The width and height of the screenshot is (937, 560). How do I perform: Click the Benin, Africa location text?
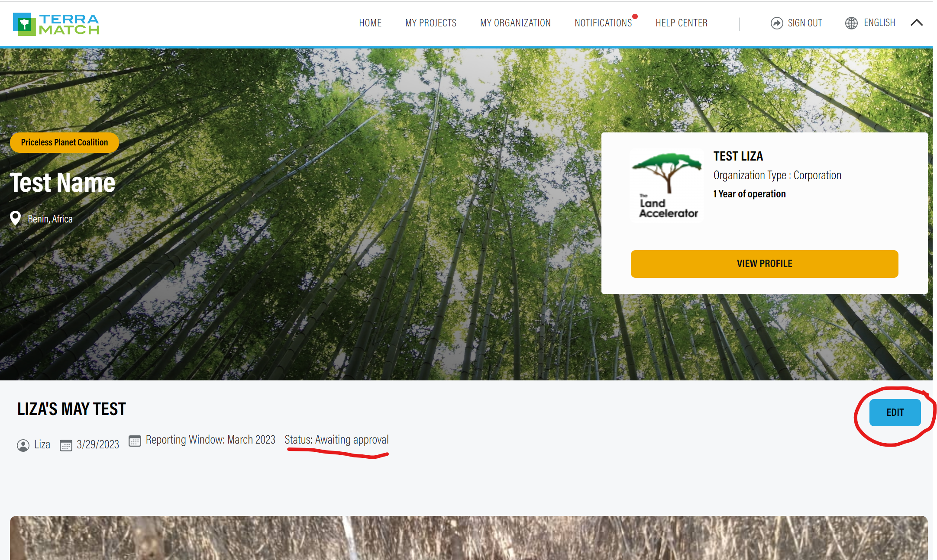tap(50, 219)
